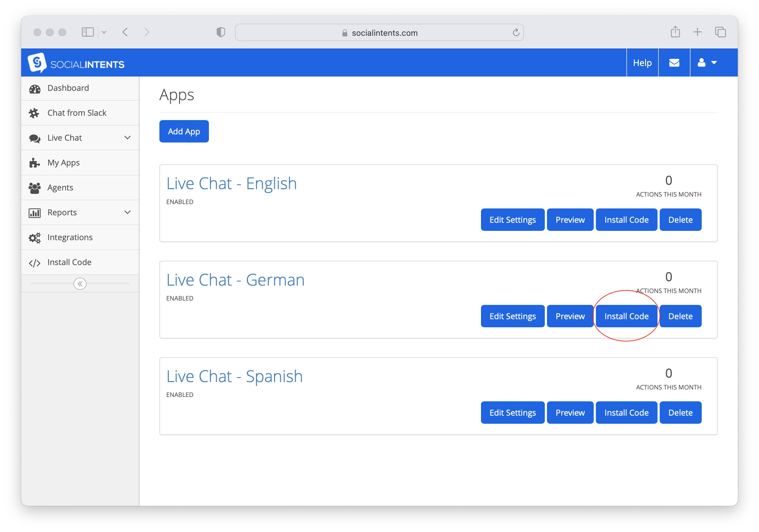Click the Live Chat speech bubbles icon

(x=35, y=138)
